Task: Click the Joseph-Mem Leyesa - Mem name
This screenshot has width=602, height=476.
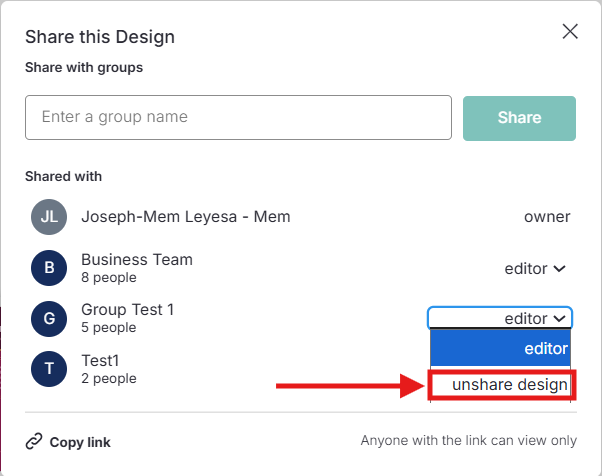Action: [185, 217]
